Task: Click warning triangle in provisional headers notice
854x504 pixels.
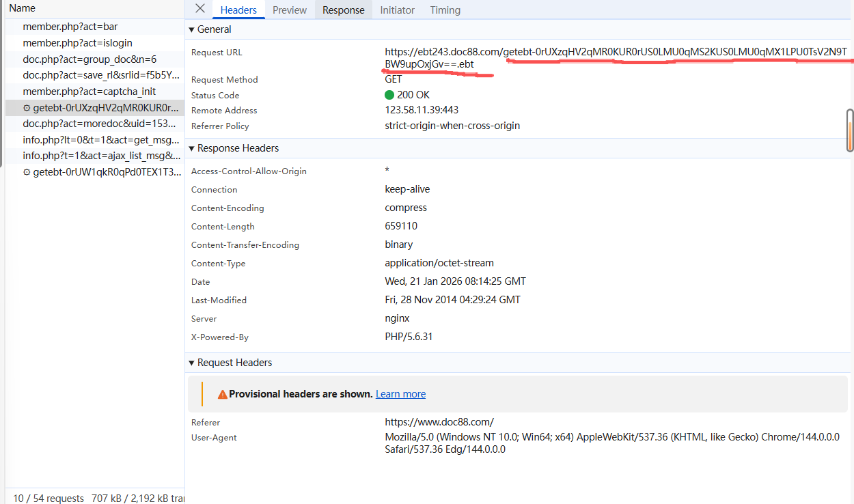Action: click(222, 394)
